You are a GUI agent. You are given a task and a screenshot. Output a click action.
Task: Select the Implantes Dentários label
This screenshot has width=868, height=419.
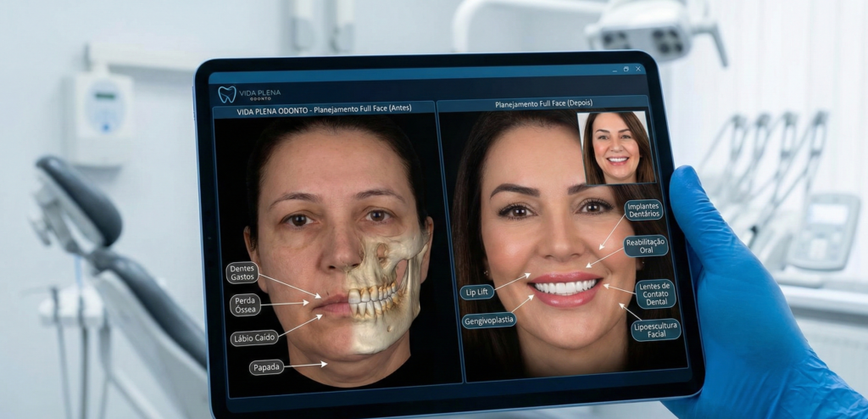click(643, 209)
